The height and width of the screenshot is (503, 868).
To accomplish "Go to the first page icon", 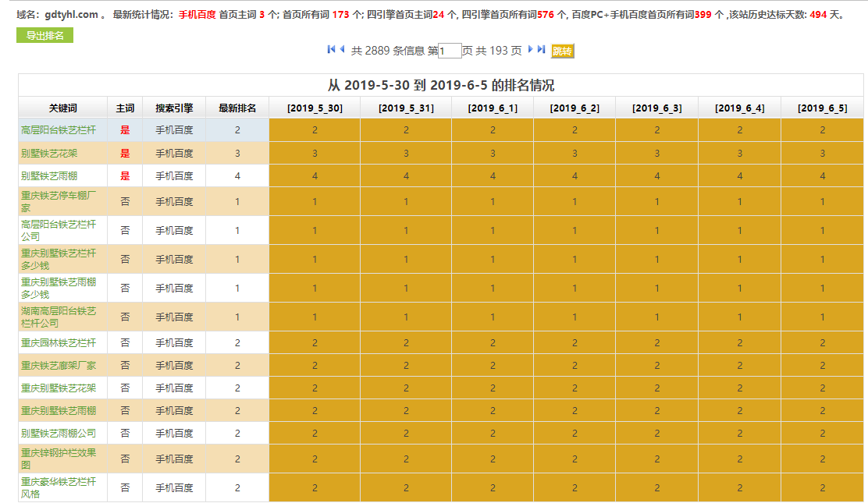I will [331, 50].
